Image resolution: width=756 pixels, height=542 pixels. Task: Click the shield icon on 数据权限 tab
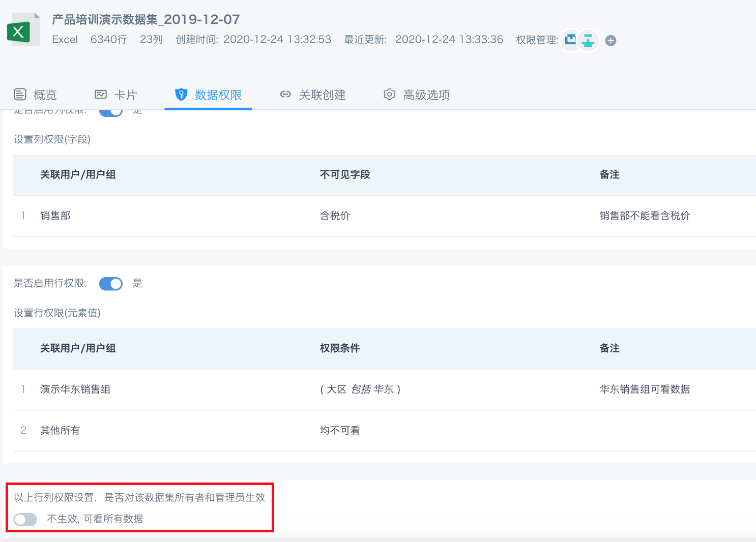(x=181, y=95)
